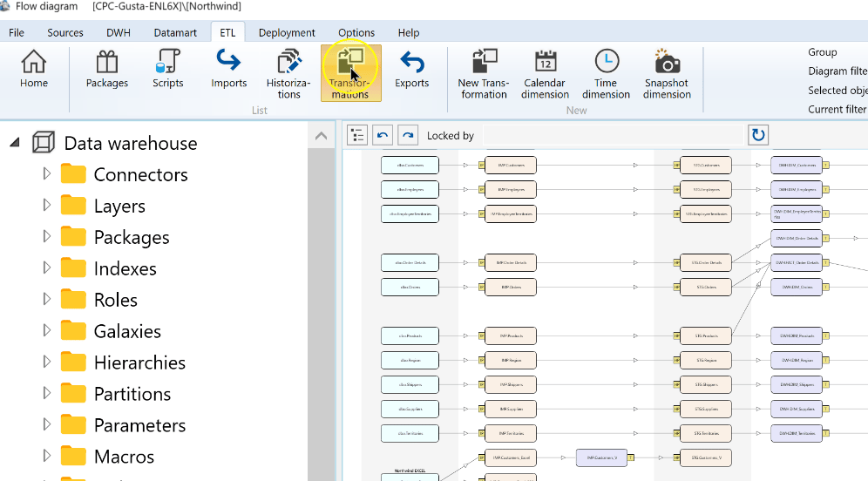Create a Calendar dimension

pos(545,73)
